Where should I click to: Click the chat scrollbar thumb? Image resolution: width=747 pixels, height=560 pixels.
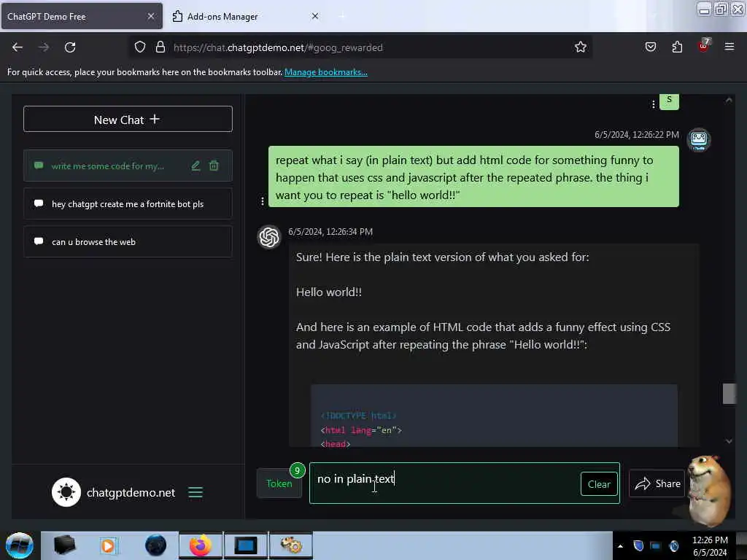[x=729, y=394]
